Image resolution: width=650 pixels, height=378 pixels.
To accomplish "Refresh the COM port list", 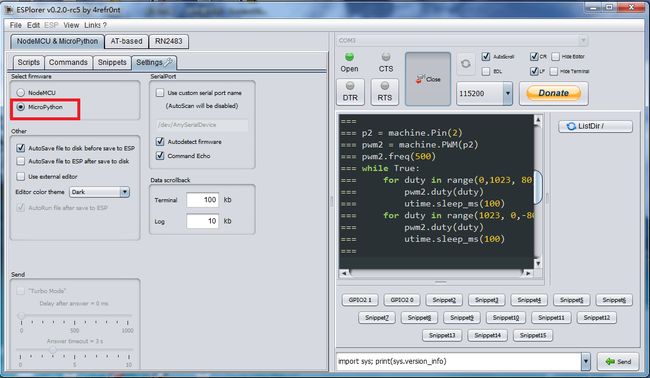I will (466, 64).
